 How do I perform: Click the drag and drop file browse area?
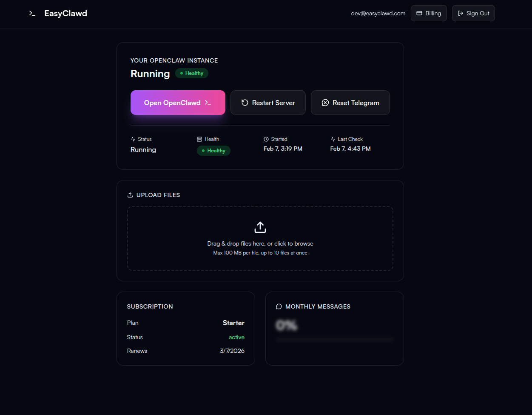coord(260,238)
